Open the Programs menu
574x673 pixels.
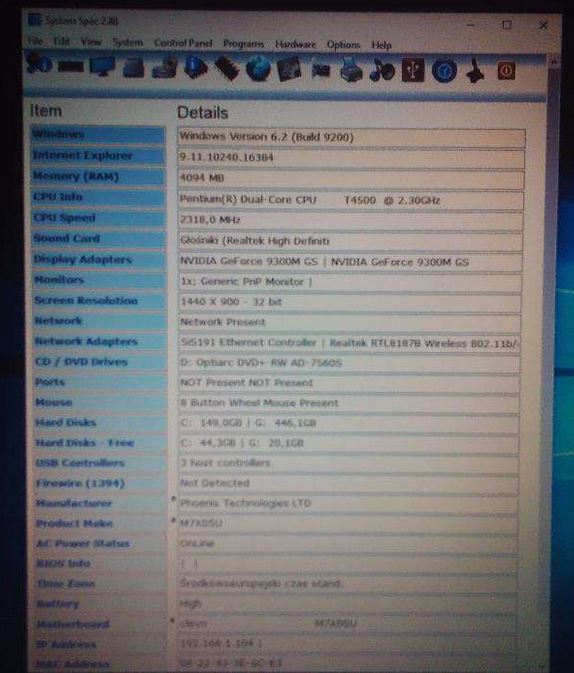(x=243, y=44)
